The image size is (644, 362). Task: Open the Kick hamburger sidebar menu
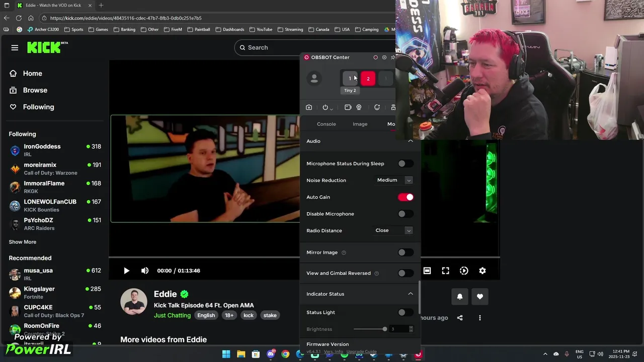click(15, 48)
